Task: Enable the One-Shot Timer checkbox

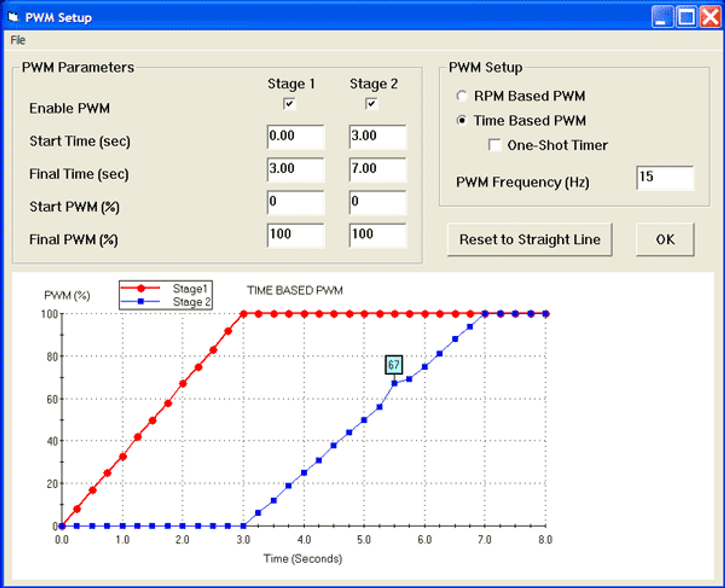Action: click(x=495, y=145)
